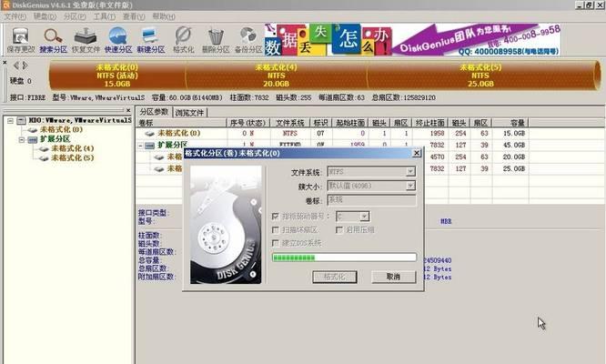
Task: Launch the 恢复文件 recover files tool
Action: (86, 40)
